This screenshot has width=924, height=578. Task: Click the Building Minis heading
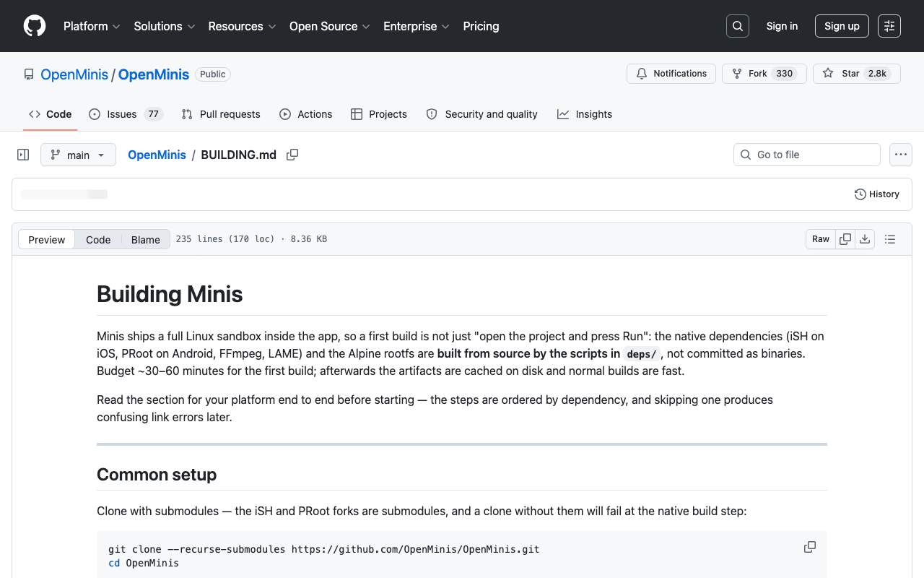click(x=170, y=294)
